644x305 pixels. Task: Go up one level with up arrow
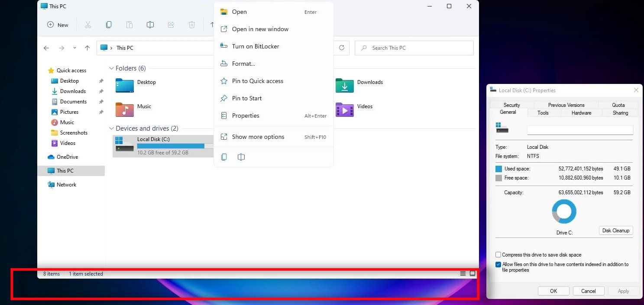[x=87, y=48]
